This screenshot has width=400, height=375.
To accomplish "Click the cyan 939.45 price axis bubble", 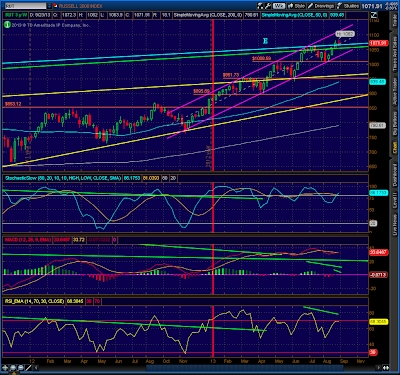I will tap(378, 82).
